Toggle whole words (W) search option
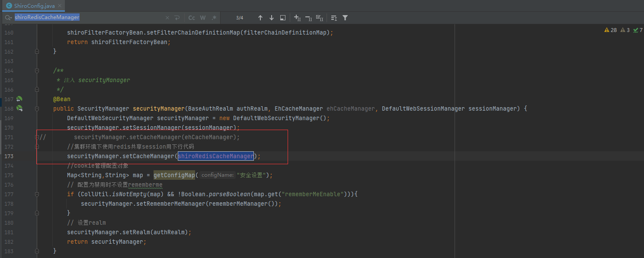The width and height of the screenshot is (644, 258). click(203, 18)
